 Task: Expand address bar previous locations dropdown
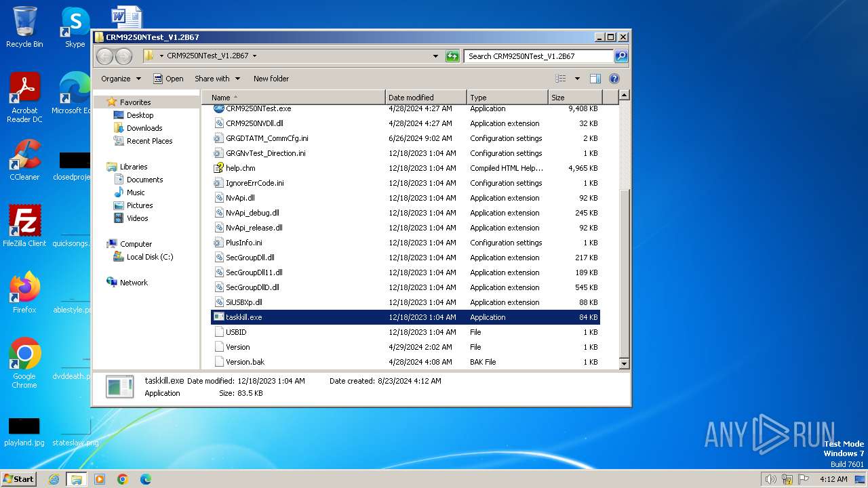tap(435, 56)
